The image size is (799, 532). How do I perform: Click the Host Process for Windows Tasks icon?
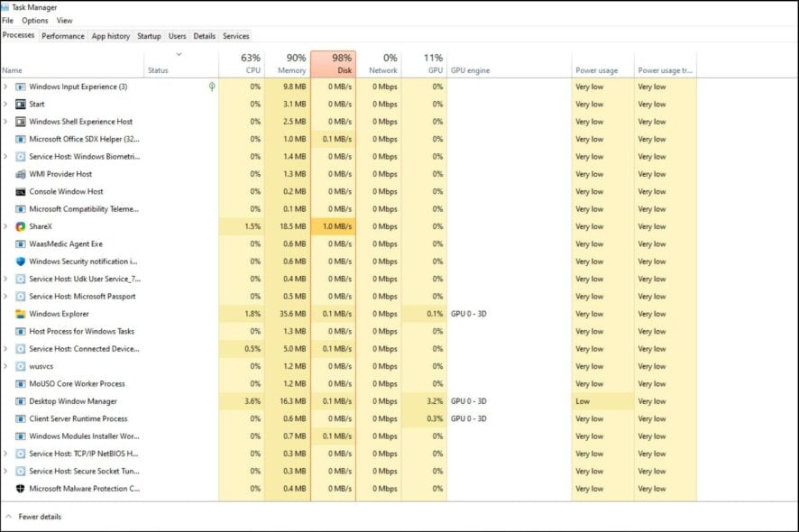click(21, 331)
